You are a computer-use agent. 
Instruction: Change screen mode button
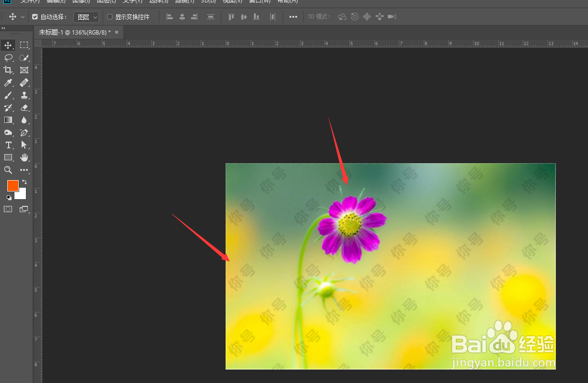(x=24, y=209)
